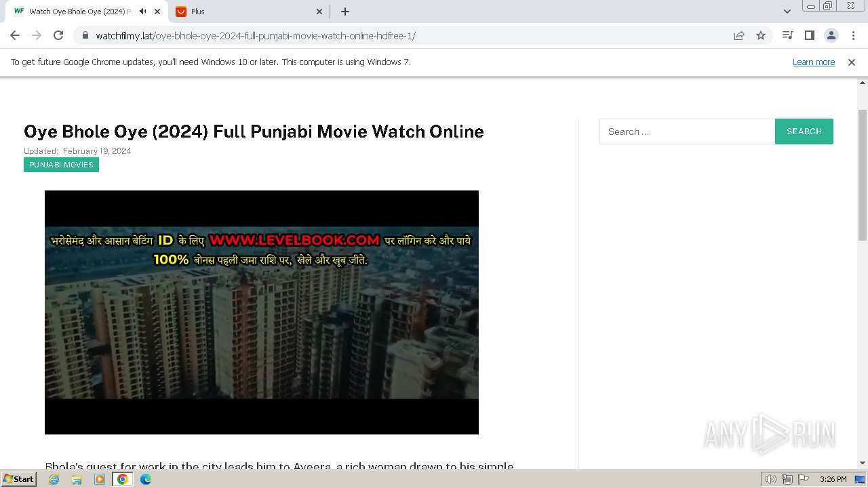Click the Updated February 19, 2024 date
Viewport: 868px width, 488px height.
click(x=77, y=151)
